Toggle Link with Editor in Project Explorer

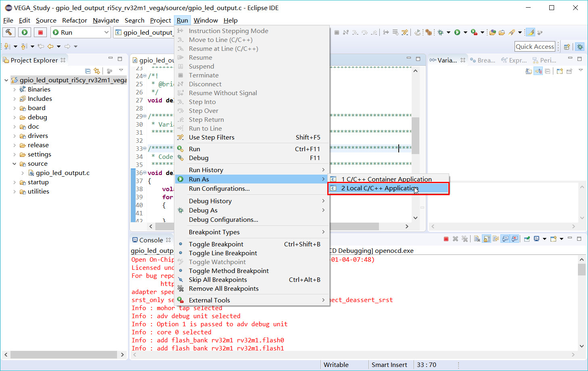(x=97, y=71)
